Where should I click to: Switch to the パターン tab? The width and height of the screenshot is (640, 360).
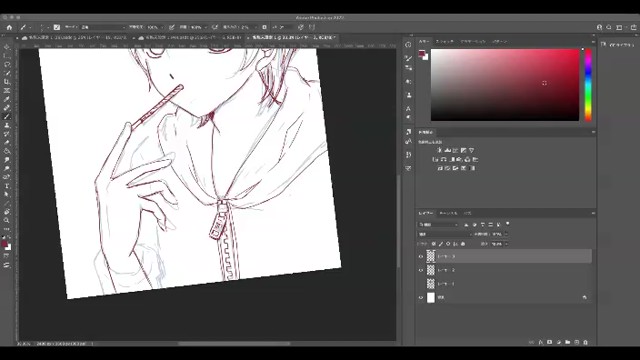pos(499,41)
